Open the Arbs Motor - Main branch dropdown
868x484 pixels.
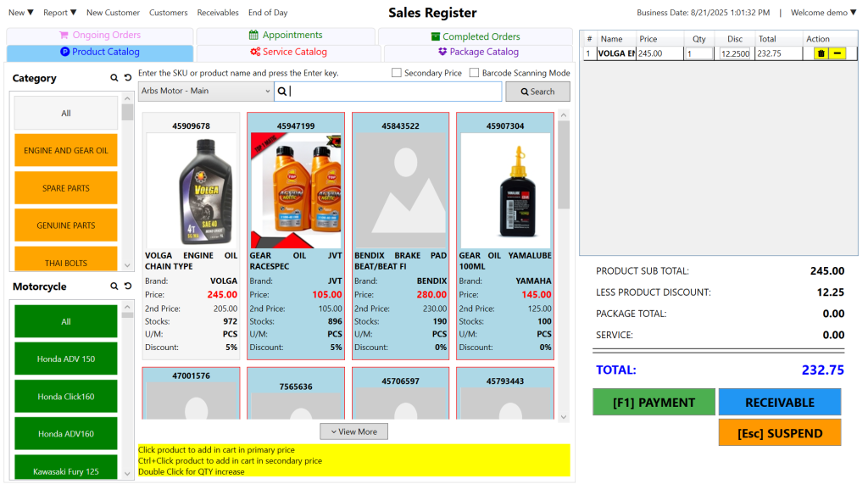(x=206, y=91)
